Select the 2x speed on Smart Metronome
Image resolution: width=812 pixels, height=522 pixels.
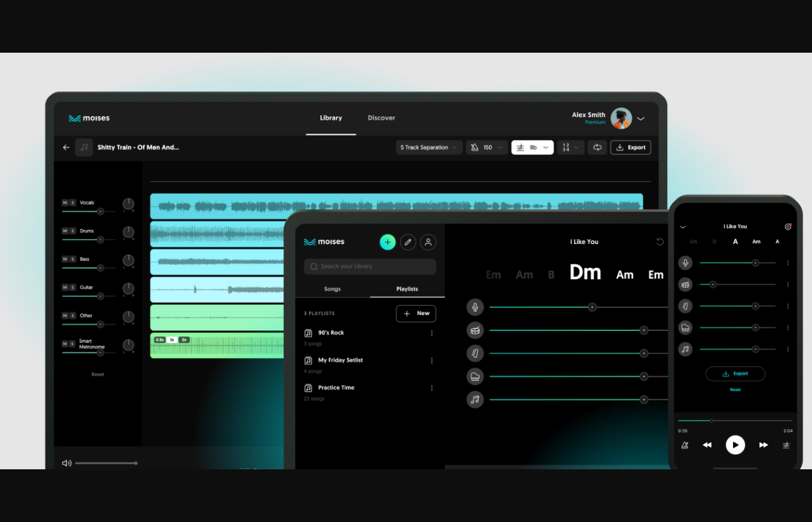[184, 339]
